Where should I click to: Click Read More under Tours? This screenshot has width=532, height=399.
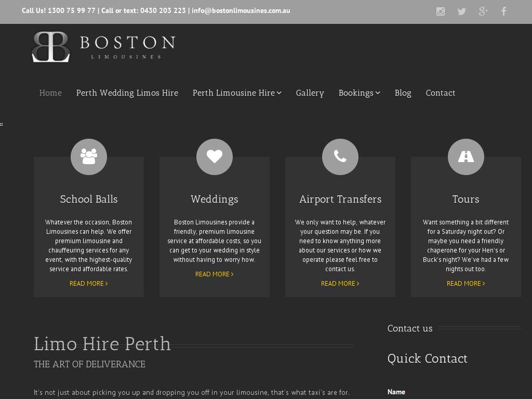pos(466,284)
